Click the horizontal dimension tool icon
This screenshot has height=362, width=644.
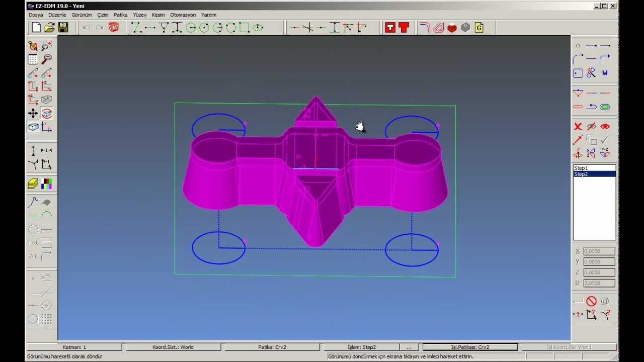[46, 150]
